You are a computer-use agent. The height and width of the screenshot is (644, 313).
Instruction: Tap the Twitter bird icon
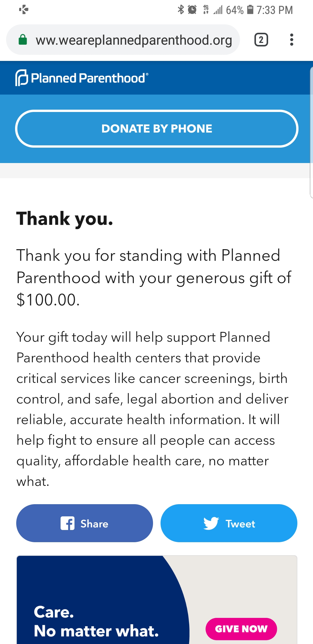[211, 523]
